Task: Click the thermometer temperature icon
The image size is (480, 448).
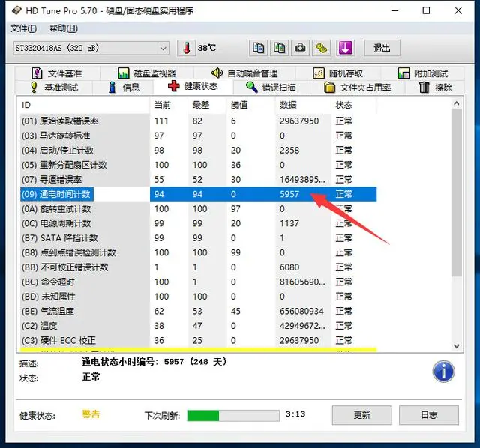Action: (186, 48)
